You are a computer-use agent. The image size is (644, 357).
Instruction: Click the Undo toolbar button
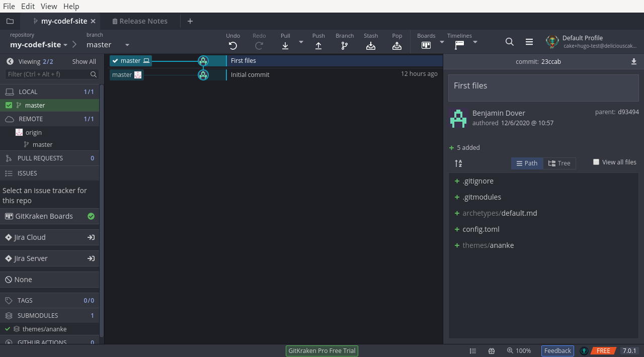point(233,41)
